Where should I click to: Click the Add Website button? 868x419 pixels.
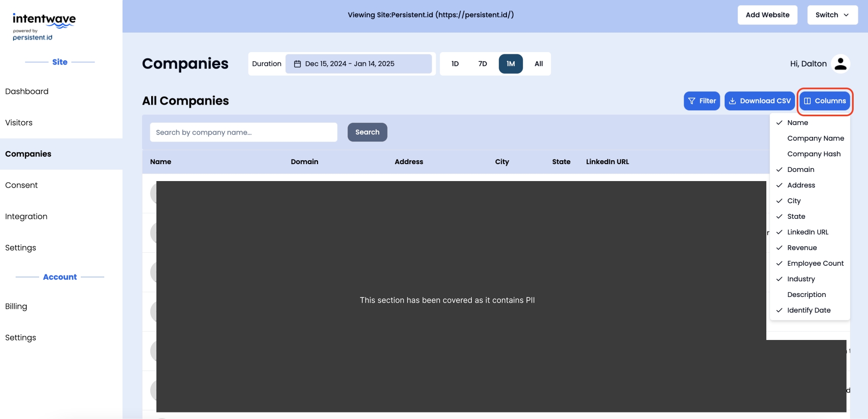(x=767, y=15)
